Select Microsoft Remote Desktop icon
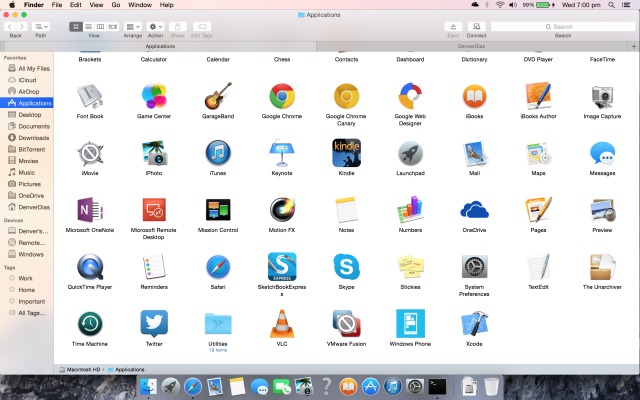This screenshot has height=400, width=640. 154,210
